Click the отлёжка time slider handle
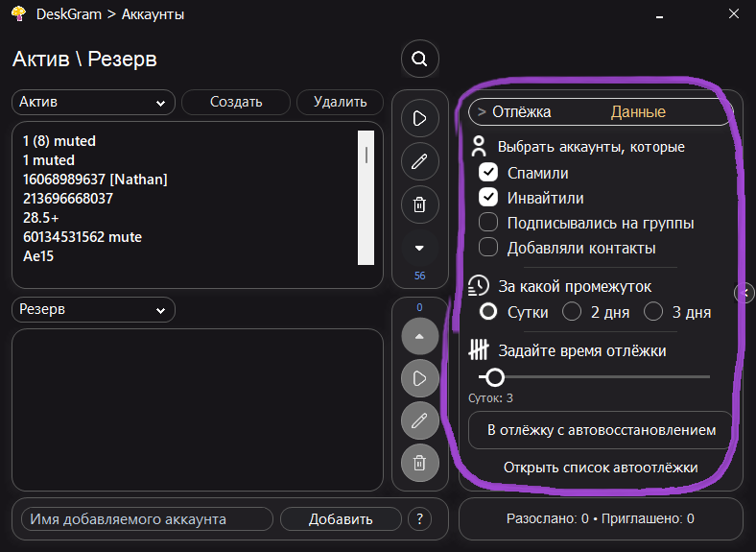The height and width of the screenshot is (552, 756). (x=495, y=377)
